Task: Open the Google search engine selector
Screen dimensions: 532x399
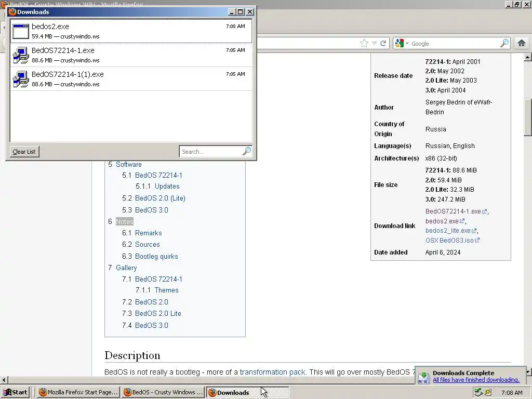Action: point(402,44)
